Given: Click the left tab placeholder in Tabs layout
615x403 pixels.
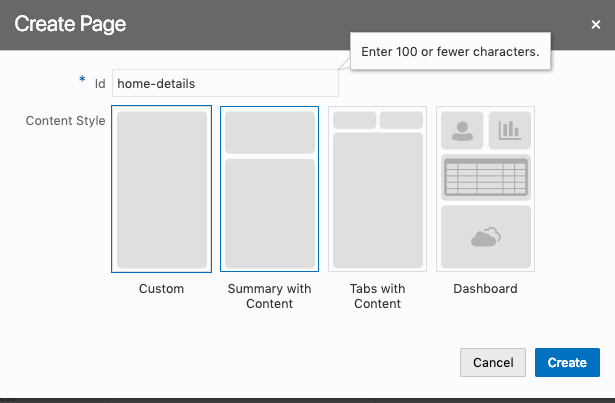Looking at the screenshot, I should (354, 120).
